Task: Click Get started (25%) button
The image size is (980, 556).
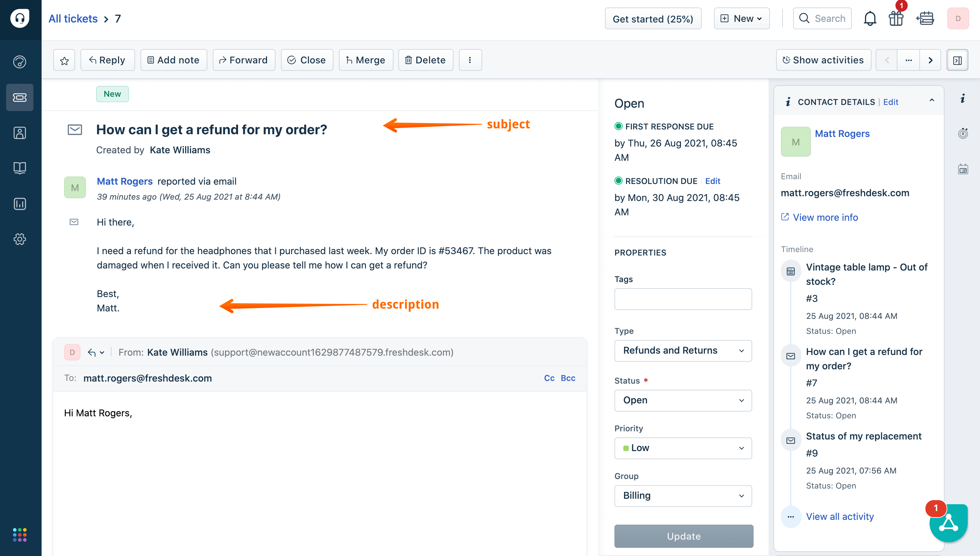Action: pos(653,18)
